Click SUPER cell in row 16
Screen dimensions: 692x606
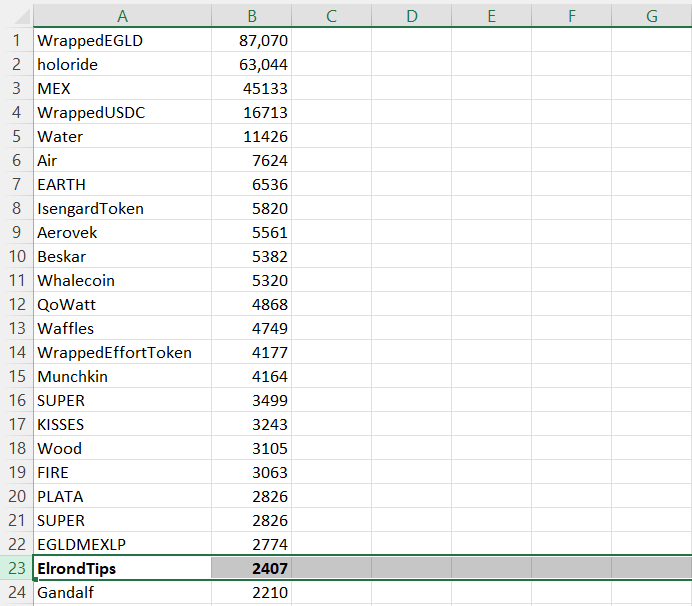pyautogui.click(x=123, y=400)
